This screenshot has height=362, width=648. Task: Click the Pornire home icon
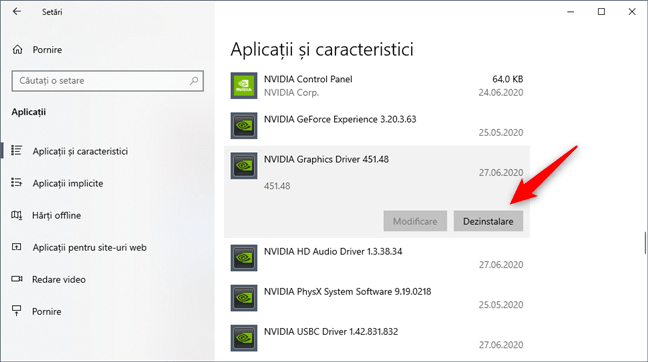click(17, 50)
